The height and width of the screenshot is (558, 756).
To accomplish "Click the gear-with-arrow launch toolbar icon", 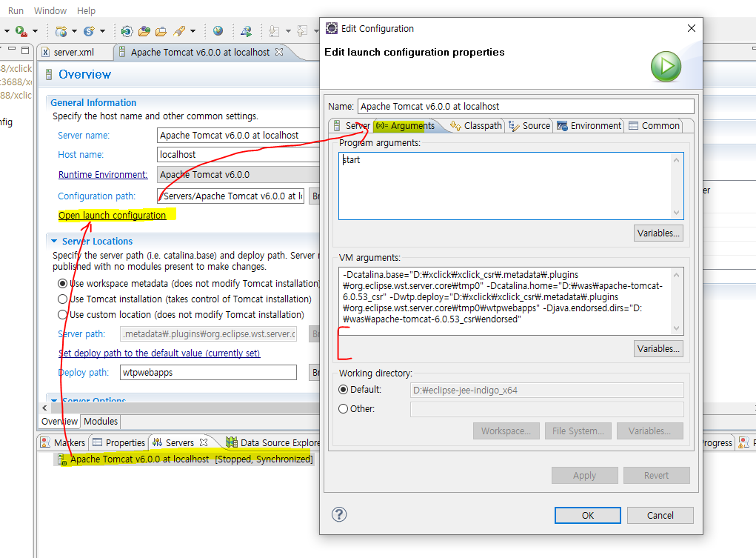I will point(127,31).
